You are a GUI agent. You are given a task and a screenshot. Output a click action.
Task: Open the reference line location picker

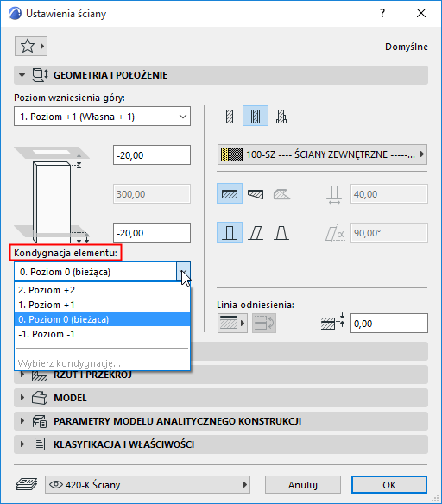pyautogui.click(x=232, y=323)
